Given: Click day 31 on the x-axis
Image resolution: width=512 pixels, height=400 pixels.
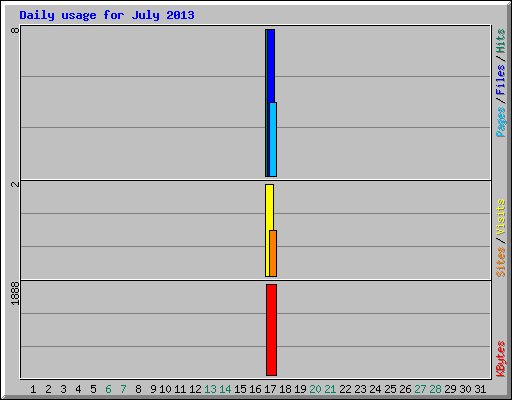Looking at the screenshot, I should 480,389.
